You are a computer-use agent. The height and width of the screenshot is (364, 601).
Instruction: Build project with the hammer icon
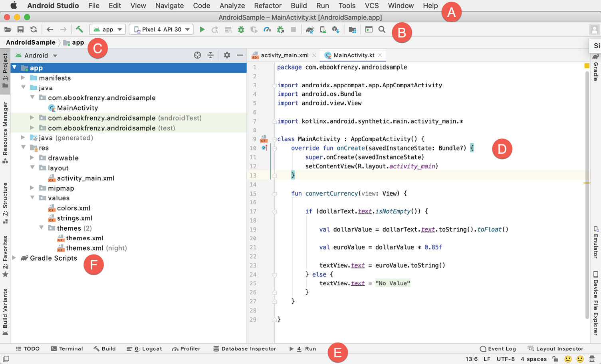click(x=79, y=29)
